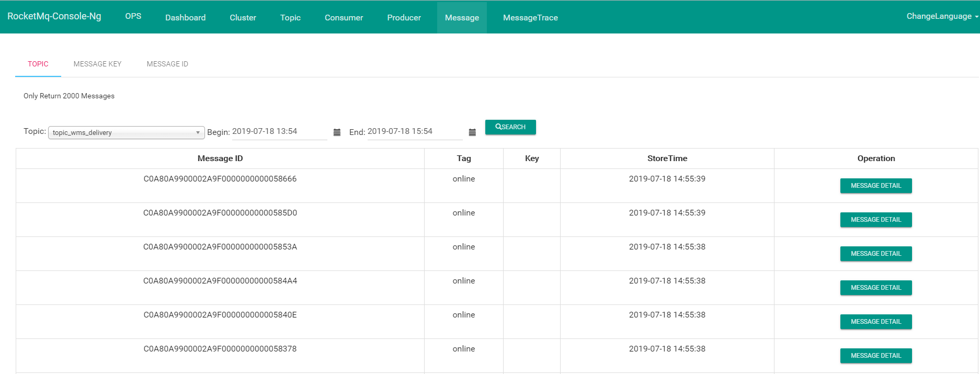
Task: Select the Message nav item
Action: tap(462, 17)
